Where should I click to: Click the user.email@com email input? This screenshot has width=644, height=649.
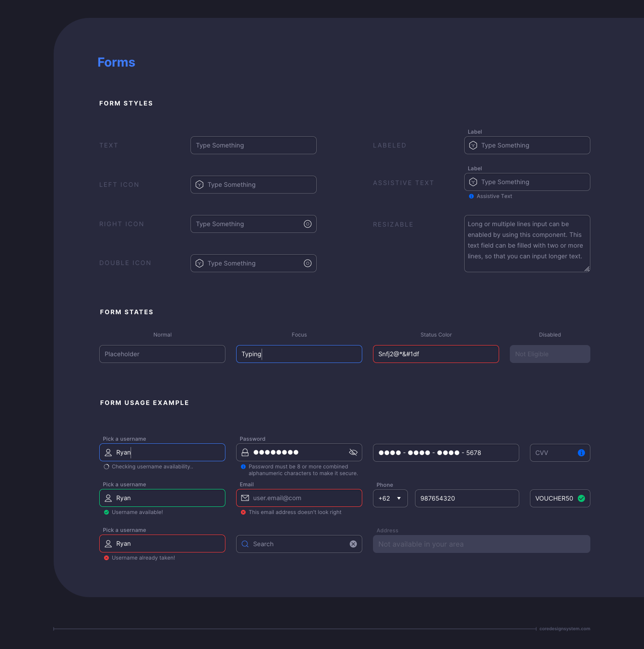299,498
